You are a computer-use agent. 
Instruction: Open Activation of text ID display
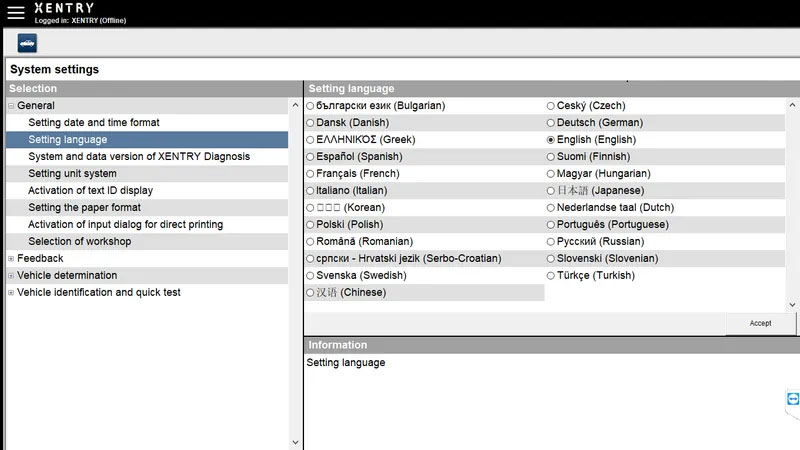(x=147, y=190)
